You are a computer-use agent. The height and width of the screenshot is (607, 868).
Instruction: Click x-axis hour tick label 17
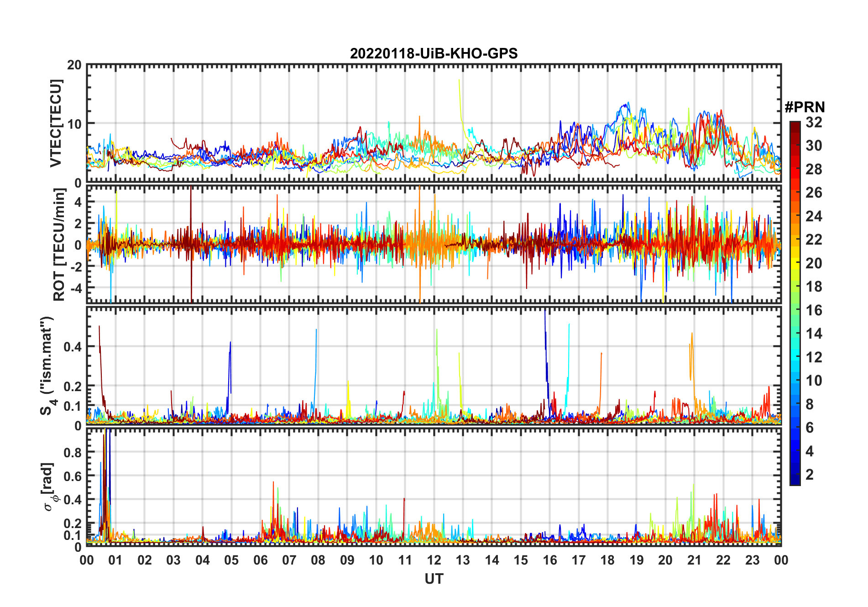coord(579,560)
